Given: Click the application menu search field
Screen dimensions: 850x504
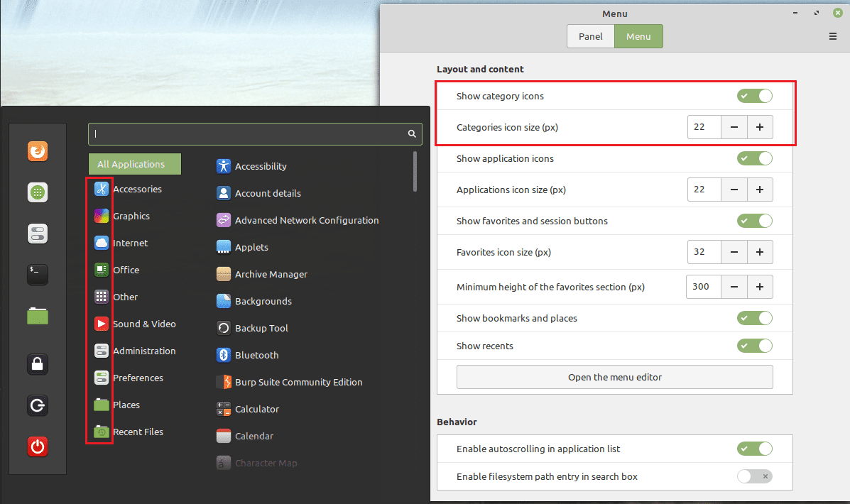Looking at the screenshot, I should pos(255,134).
